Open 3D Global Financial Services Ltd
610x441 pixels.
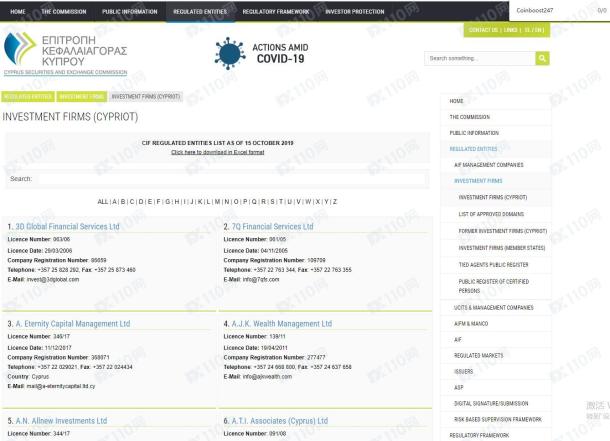tap(67, 226)
